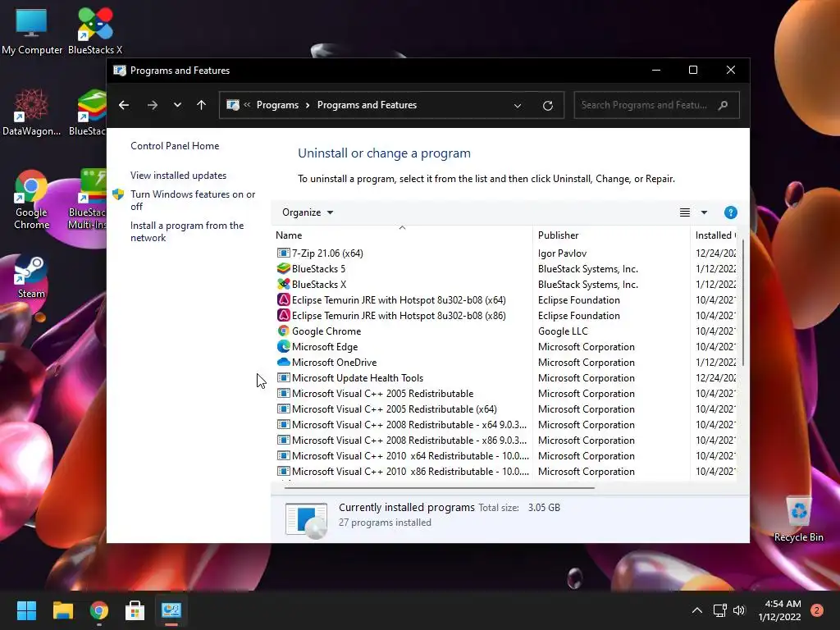Click the BlueStacks X icon in list
This screenshot has width=840, height=630.
pos(283,285)
